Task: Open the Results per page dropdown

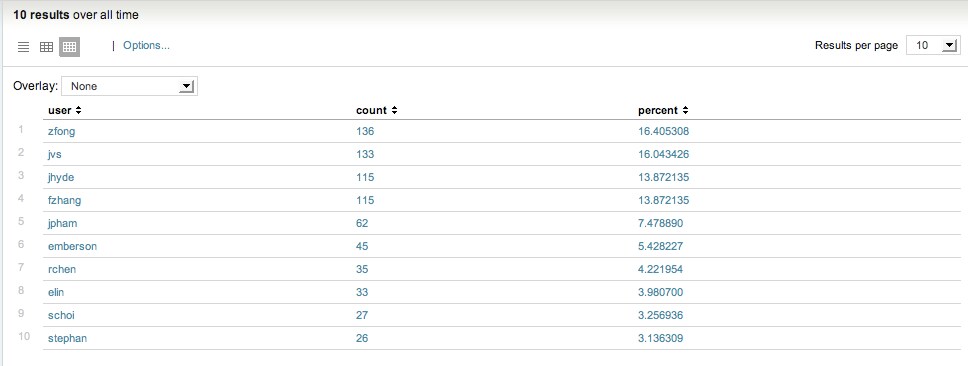Action: [933, 45]
